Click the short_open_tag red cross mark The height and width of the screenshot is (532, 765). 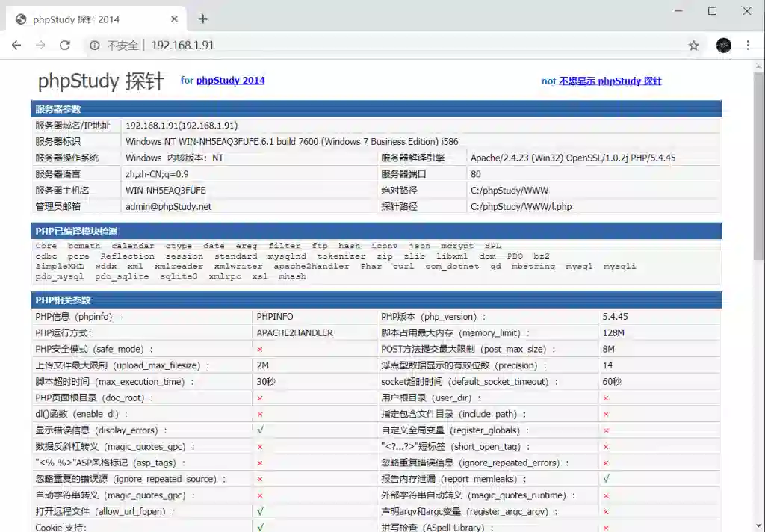click(606, 447)
